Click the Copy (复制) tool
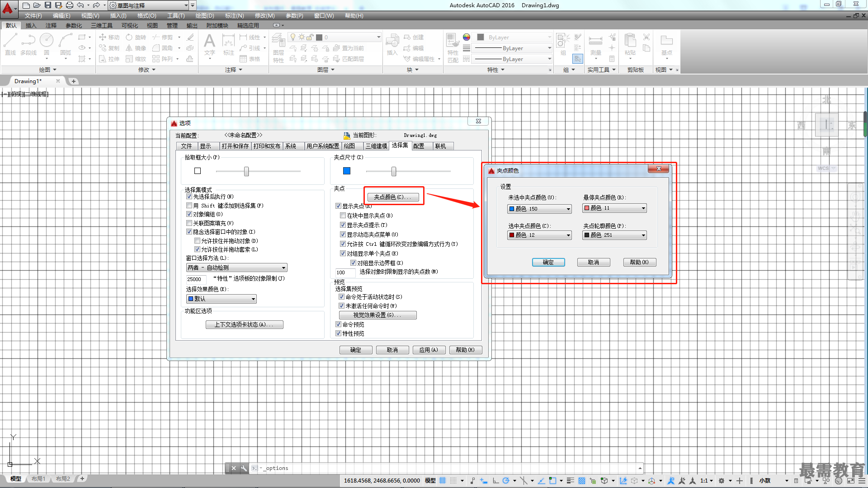Screen dimensions: 868x488 point(109,48)
